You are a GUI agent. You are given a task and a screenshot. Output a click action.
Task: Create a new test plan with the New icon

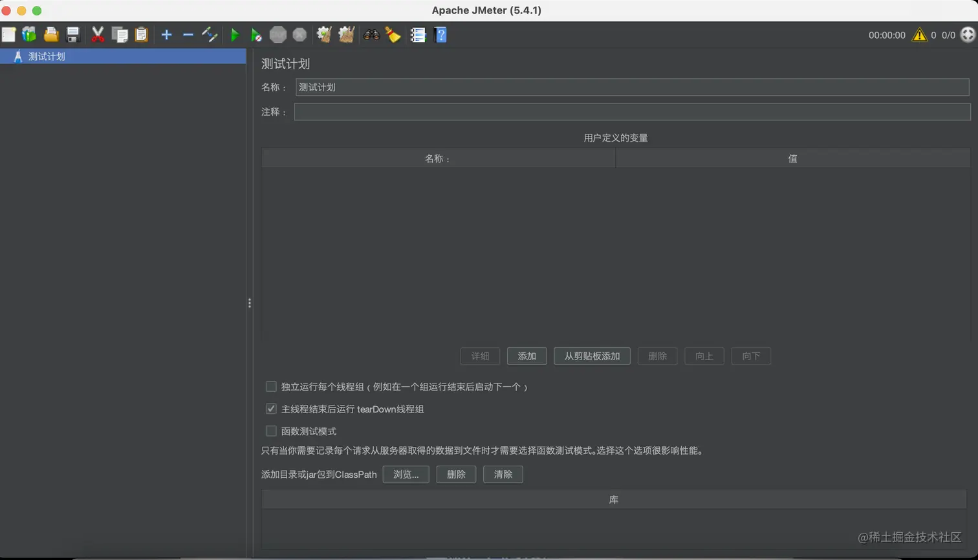(9, 34)
